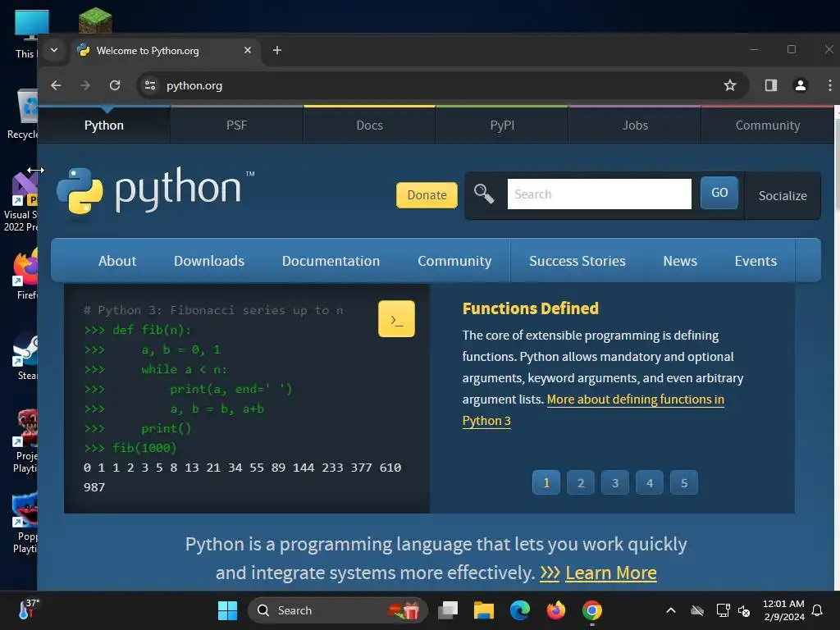The height and width of the screenshot is (630, 840).
Task: Click the network tray icon
Action: 723,610
